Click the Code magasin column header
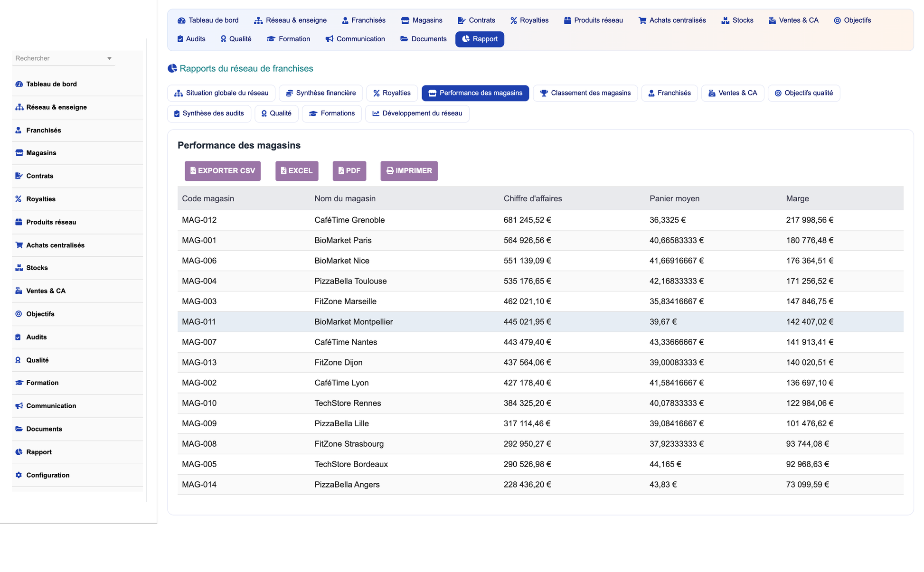924x572 pixels. click(x=208, y=199)
